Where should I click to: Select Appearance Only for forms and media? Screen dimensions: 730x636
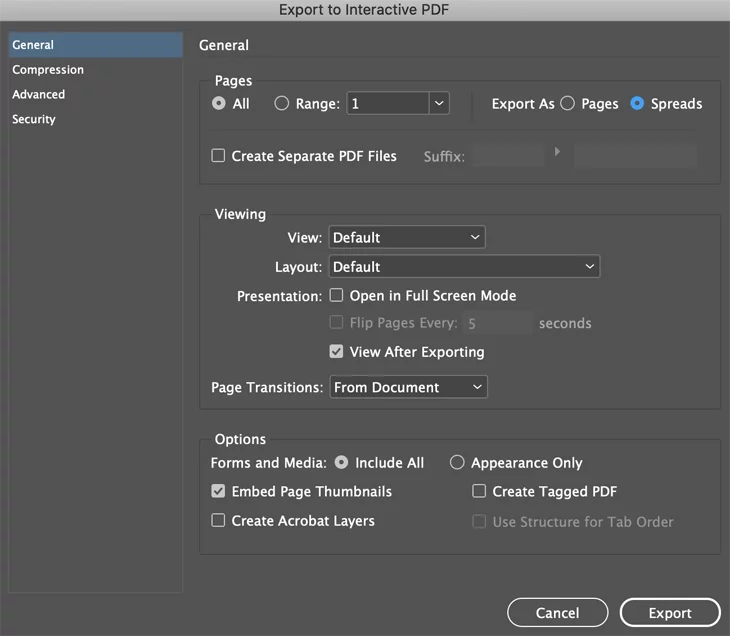pyautogui.click(x=457, y=462)
